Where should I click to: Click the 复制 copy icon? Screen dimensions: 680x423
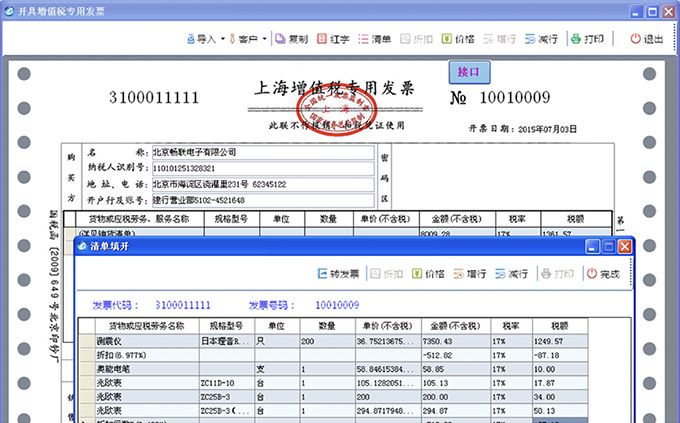280,39
